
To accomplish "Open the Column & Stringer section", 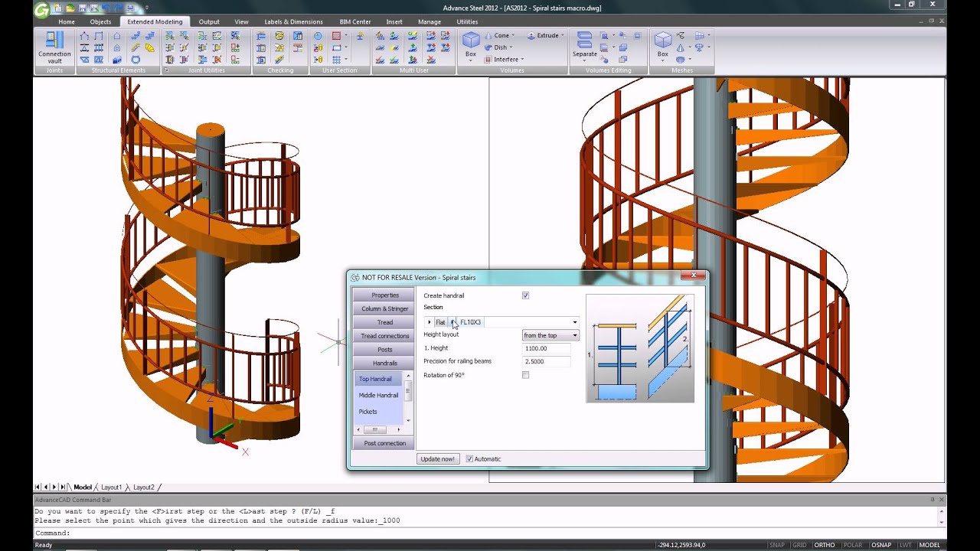I will tap(384, 308).
